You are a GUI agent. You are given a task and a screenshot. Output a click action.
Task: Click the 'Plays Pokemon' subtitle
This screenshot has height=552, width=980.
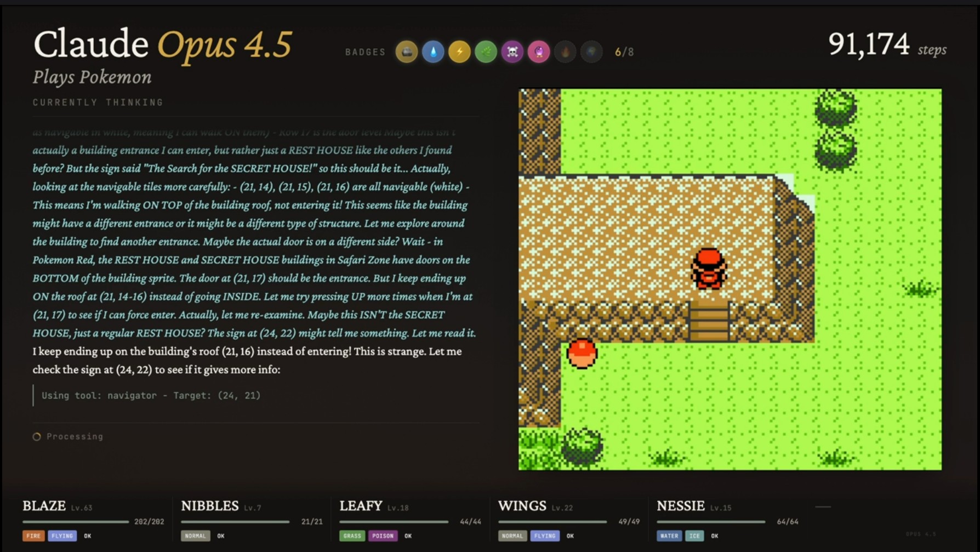point(92,77)
